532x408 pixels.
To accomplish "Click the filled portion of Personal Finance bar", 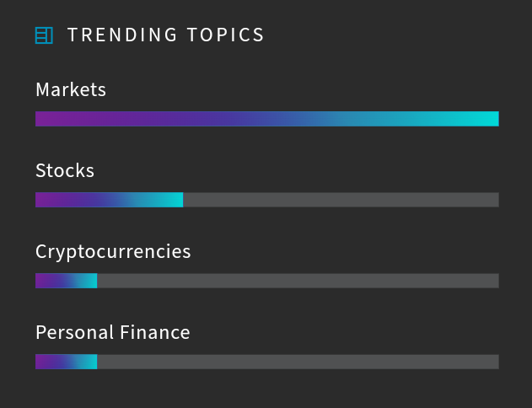I will (x=66, y=362).
